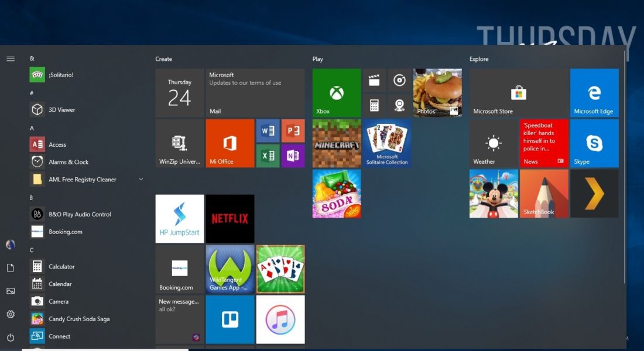Open the Settings gear in the sidebar
644x351 pixels.
[x=11, y=314]
